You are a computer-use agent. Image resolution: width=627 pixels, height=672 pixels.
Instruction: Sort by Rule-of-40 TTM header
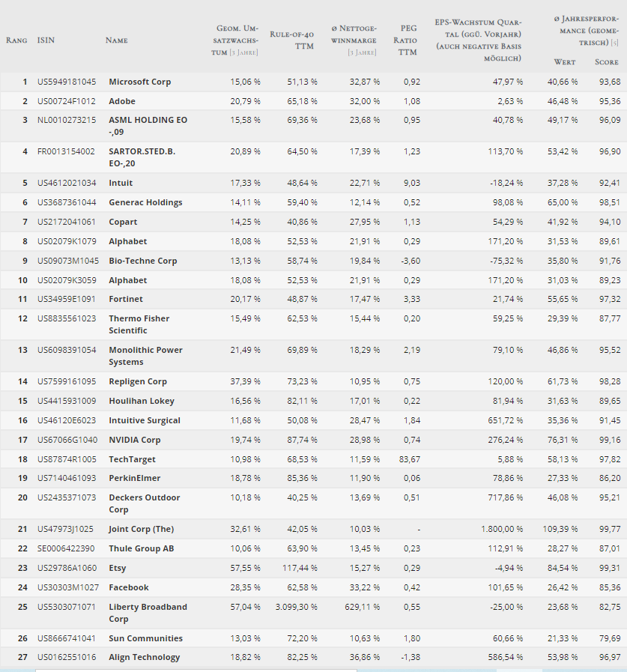pyautogui.click(x=292, y=40)
